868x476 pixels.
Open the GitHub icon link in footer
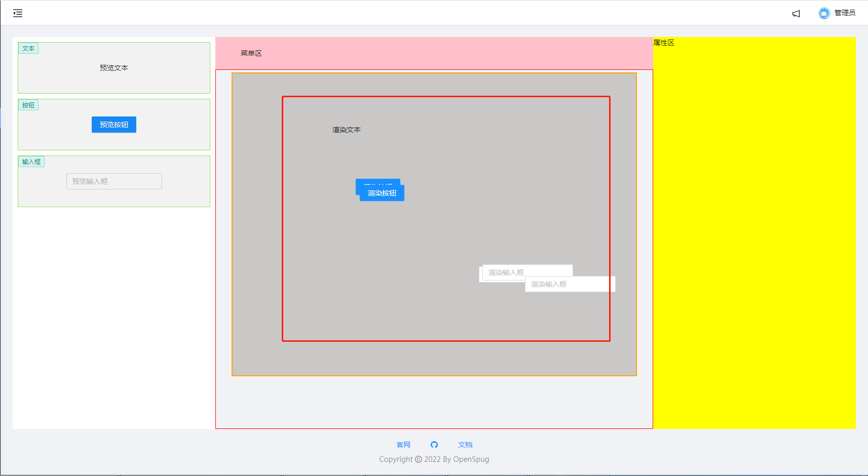click(434, 445)
